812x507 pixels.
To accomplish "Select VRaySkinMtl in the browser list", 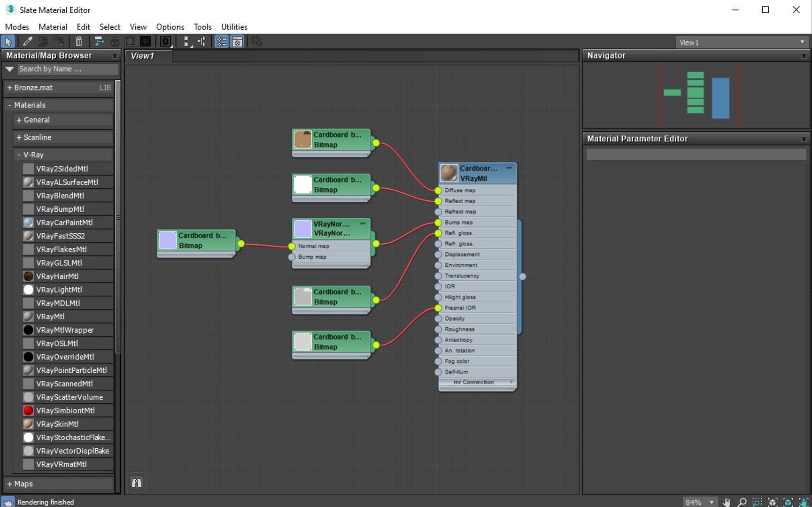I will pyautogui.click(x=68, y=424).
